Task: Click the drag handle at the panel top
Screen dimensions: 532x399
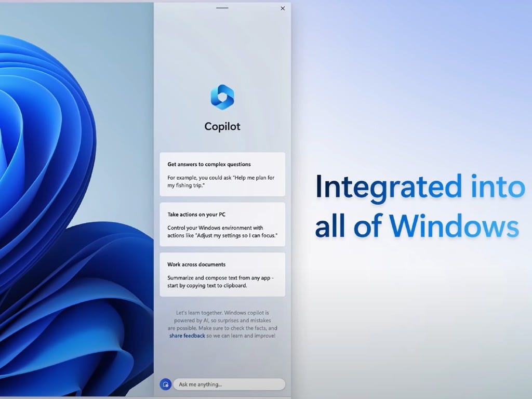Action: click(x=222, y=8)
